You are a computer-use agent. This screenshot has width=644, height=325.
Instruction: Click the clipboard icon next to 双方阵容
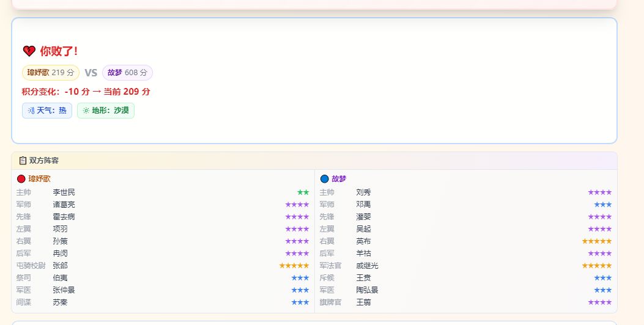[23, 161]
